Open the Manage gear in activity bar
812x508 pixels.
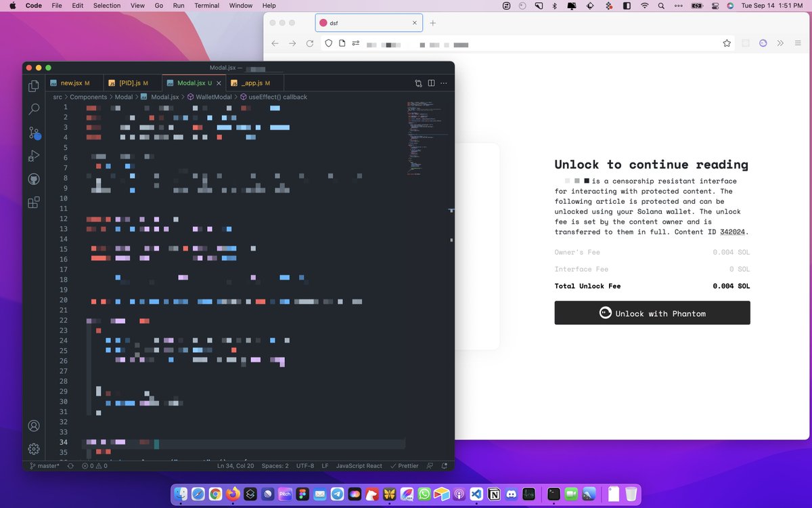34,448
